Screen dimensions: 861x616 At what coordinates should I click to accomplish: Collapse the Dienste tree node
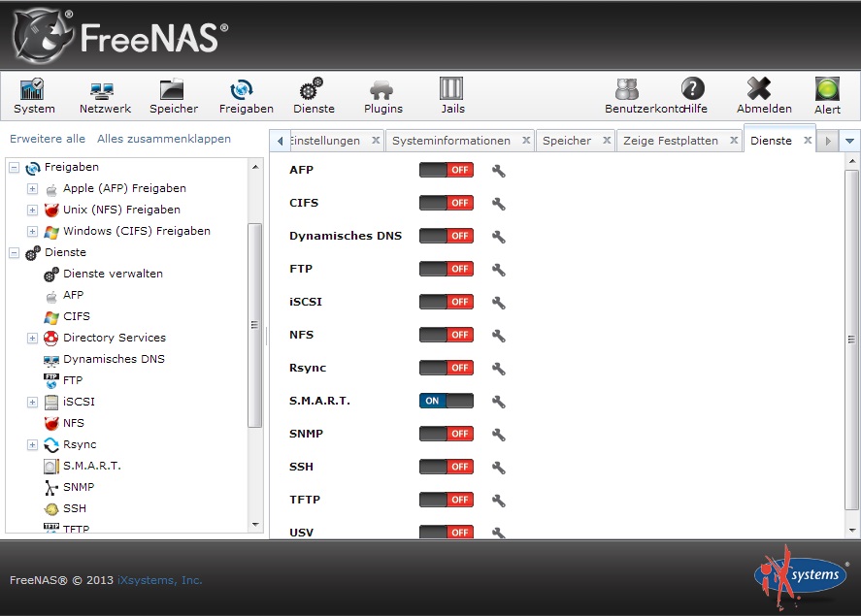[15, 253]
